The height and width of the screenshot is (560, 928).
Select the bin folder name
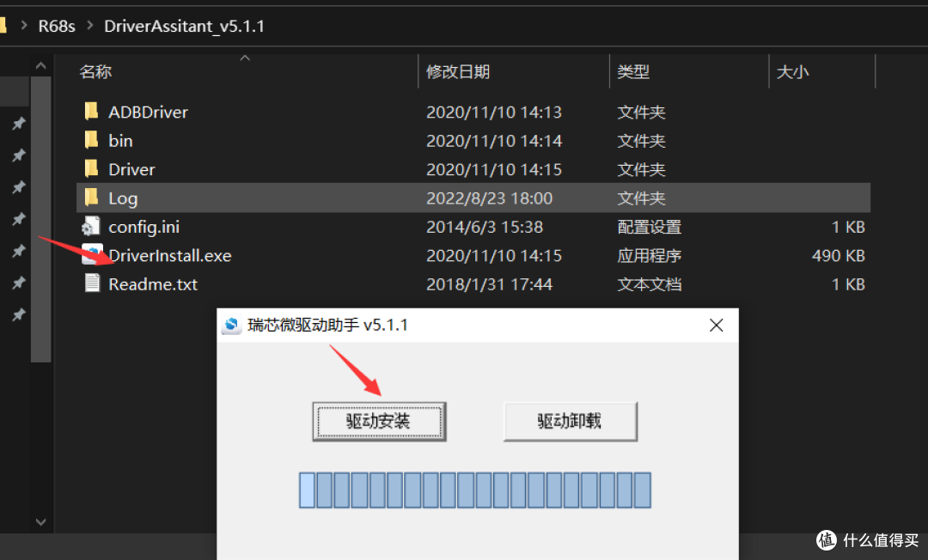click(x=121, y=141)
